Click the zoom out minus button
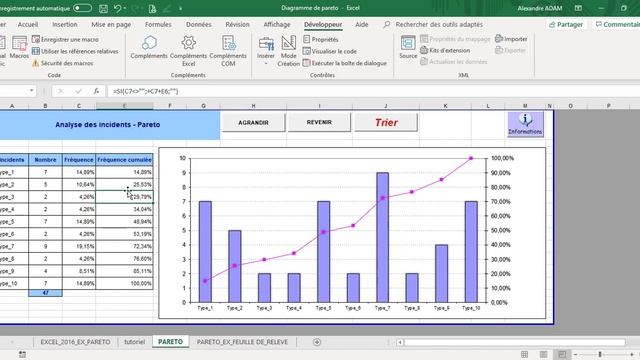 pyautogui.click(x=576, y=354)
